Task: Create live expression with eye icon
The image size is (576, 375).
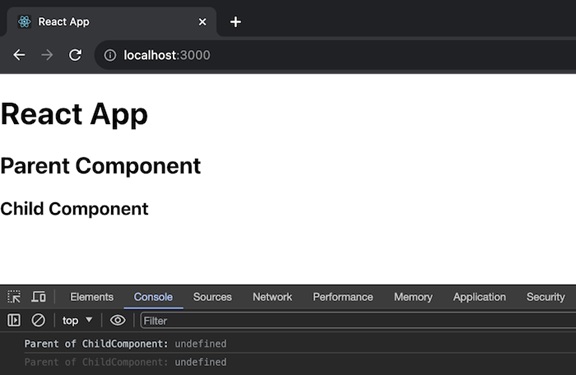Action: click(x=118, y=320)
